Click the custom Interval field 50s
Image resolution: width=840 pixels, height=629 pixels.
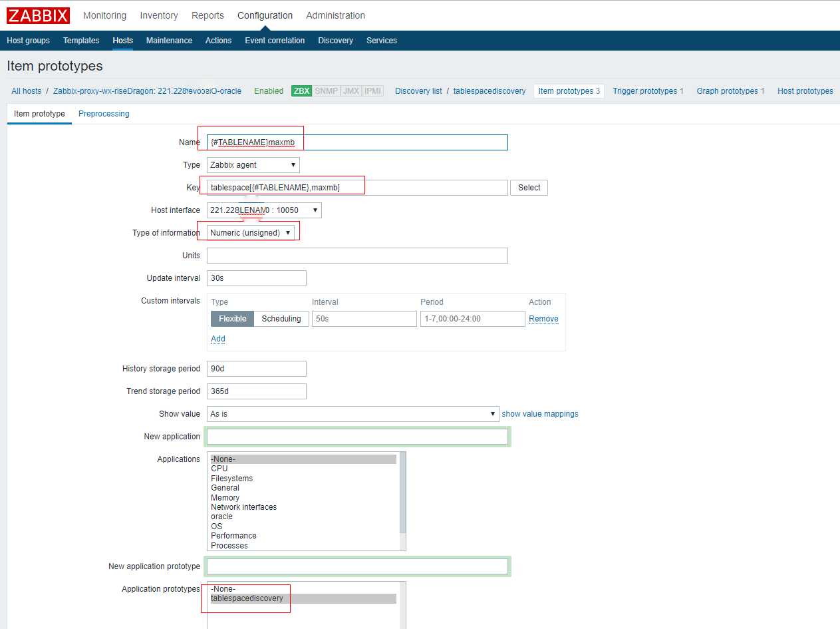364,319
